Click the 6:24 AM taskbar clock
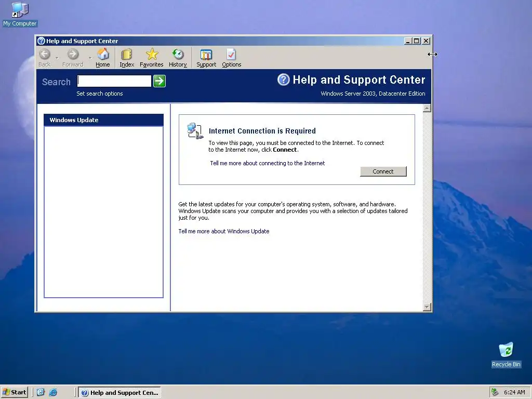The image size is (532, 399). [514, 392]
